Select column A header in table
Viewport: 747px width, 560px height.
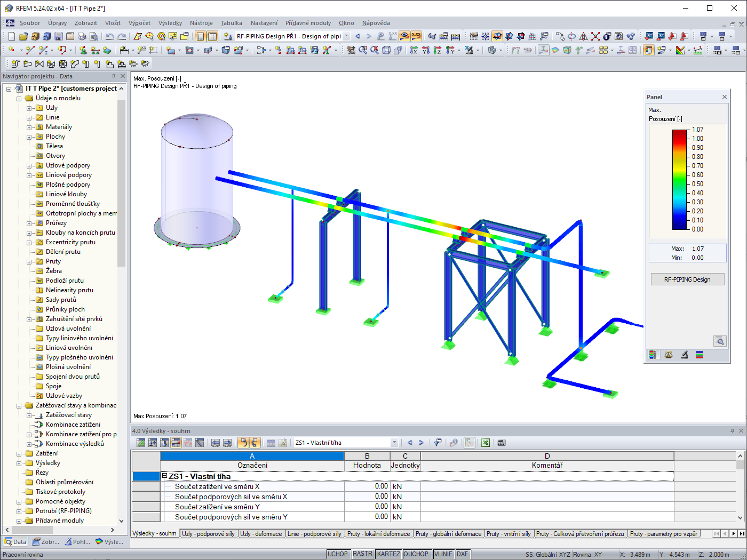[x=252, y=456]
